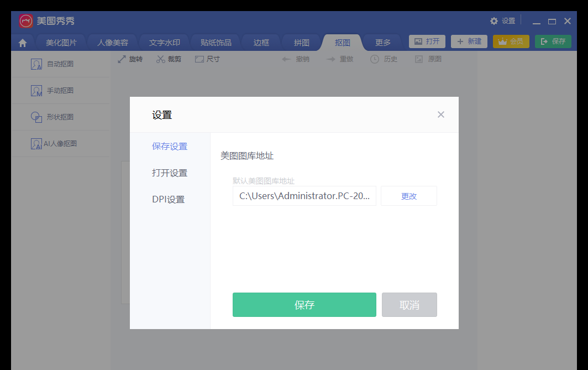
Task: Click the 美图秀秀 logo icon
Action: pos(26,21)
